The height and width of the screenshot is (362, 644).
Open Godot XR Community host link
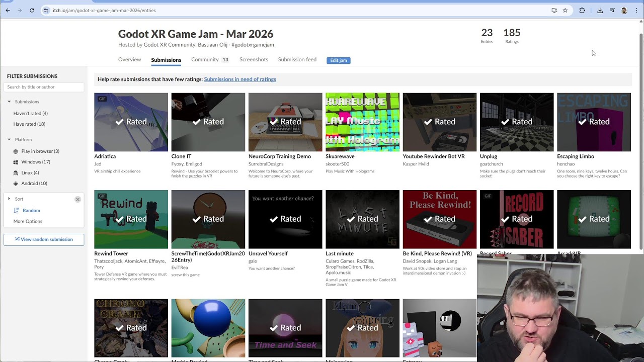tap(170, 45)
